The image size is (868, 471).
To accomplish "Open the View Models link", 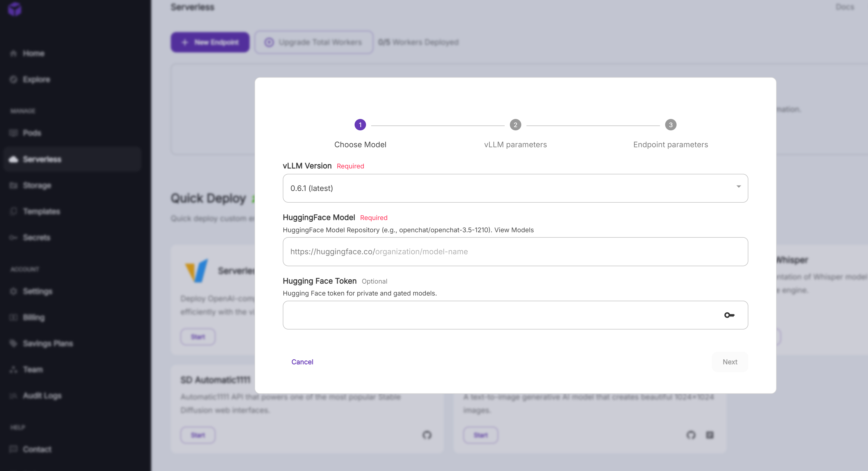I will click(514, 230).
